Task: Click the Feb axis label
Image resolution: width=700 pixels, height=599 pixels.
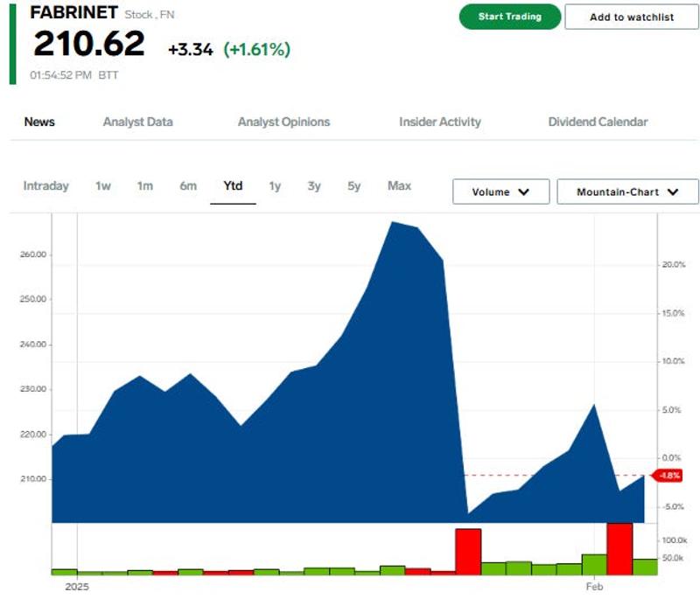Action: click(594, 587)
